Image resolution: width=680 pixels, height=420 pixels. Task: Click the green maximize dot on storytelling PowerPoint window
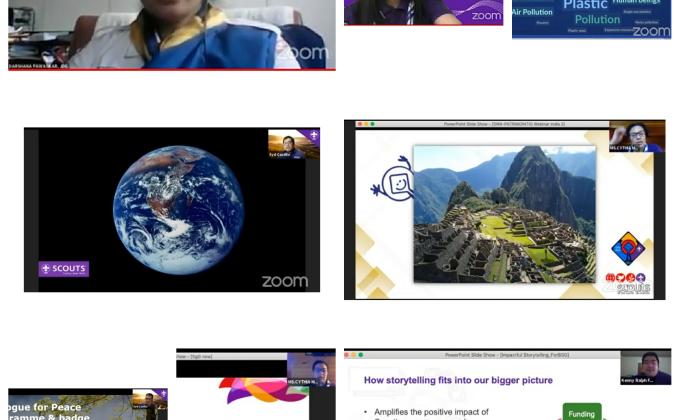361,355
